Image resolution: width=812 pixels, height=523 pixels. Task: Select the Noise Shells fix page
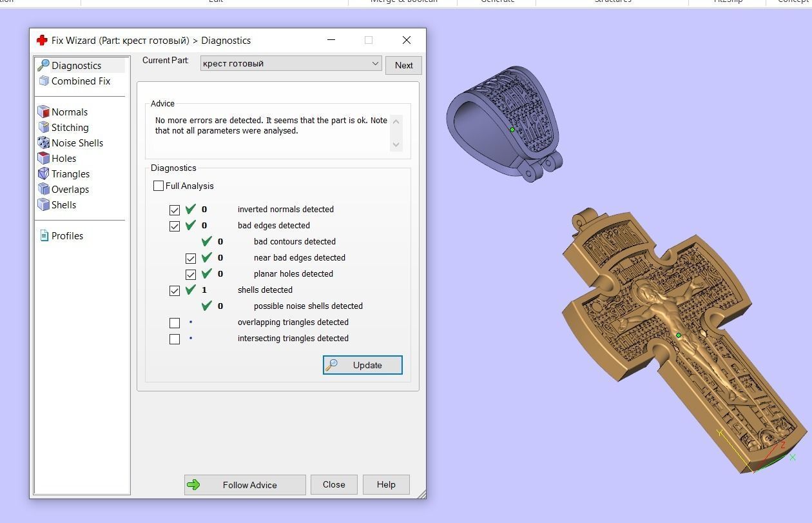coord(70,143)
